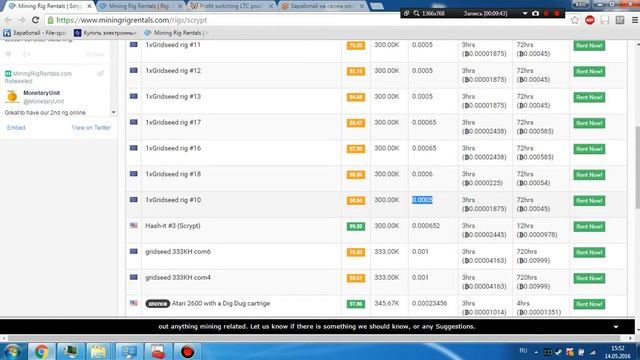Switch to the 'Заработай на своем' tab
Viewport: 640px width, 360px height.
(x=322, y=6)
